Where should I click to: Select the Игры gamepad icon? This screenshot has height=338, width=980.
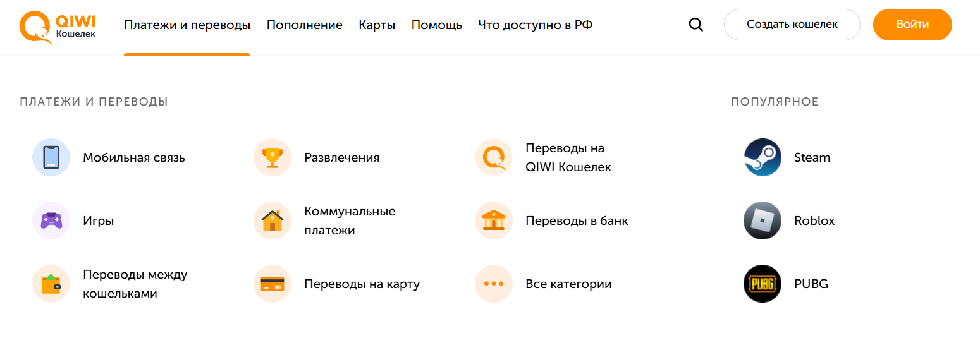point(51,220)
